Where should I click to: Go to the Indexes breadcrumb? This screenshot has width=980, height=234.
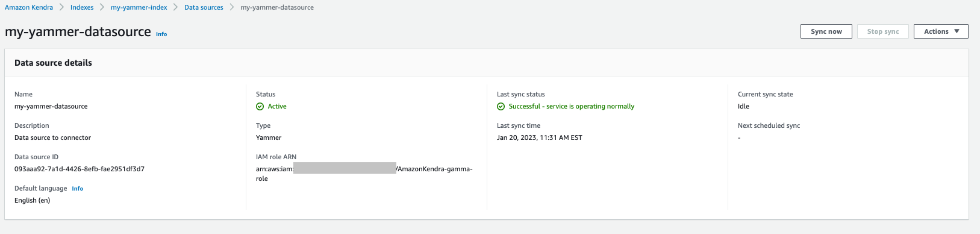coord(82,7)
